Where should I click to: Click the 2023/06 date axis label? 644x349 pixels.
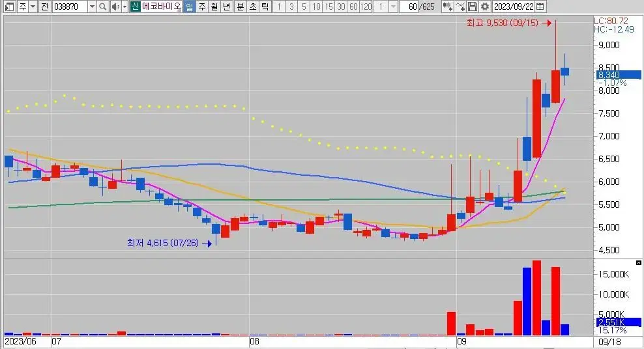(x=21, y=342)
